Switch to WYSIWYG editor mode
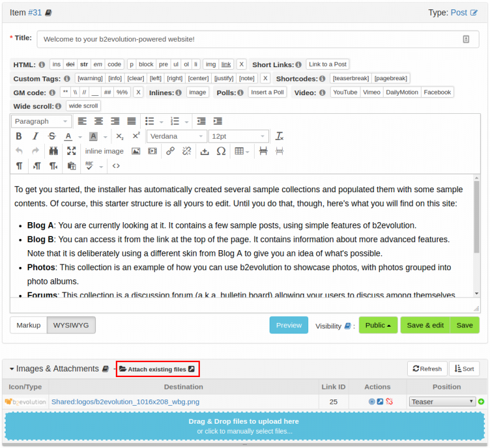The width and height of the screenshot is (490, 448). pos(71,325)
